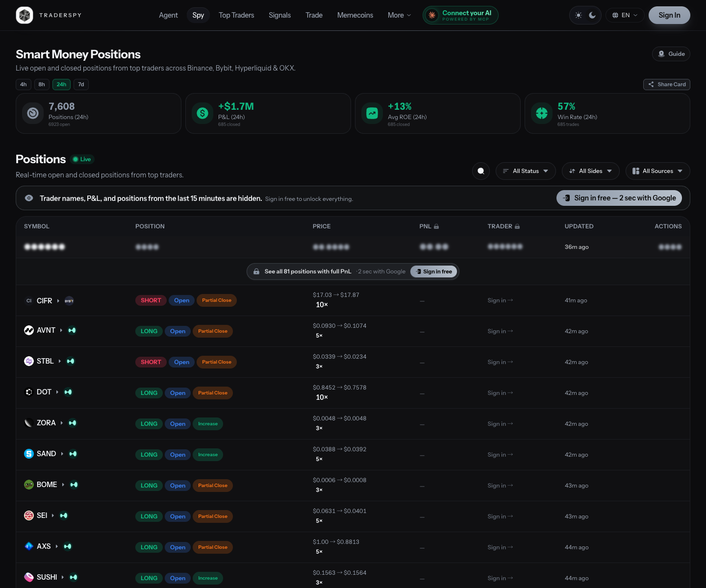Open Connect your AI button
Image resolution: width=706 pixels, height=588 pixels.
[x=460, y=15]
